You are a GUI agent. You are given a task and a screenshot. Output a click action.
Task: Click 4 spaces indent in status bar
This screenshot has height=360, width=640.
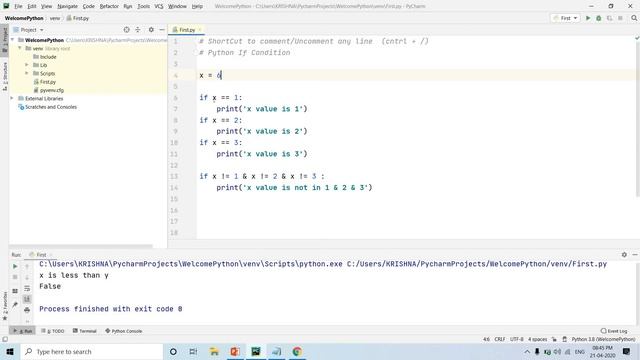point(538,339)
